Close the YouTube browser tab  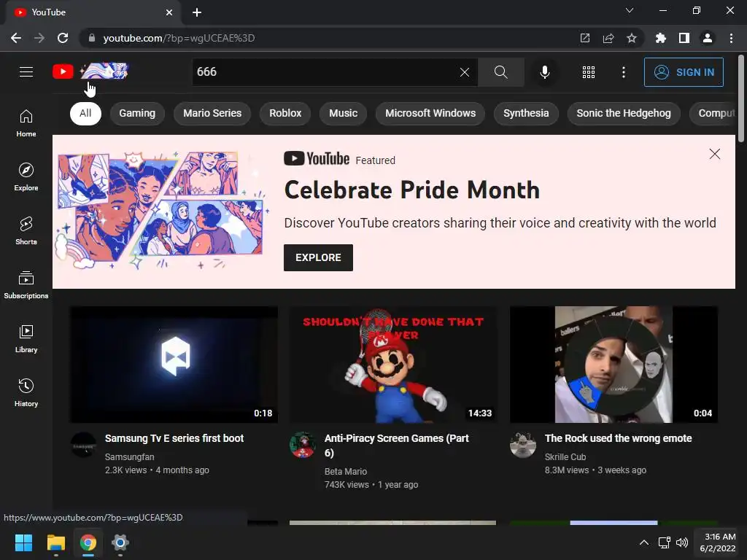169,12
